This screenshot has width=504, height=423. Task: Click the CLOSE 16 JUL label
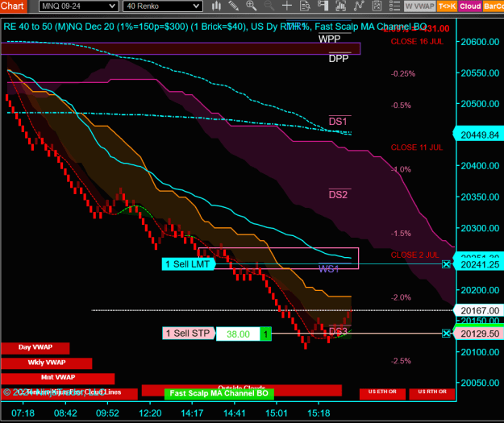417,41
